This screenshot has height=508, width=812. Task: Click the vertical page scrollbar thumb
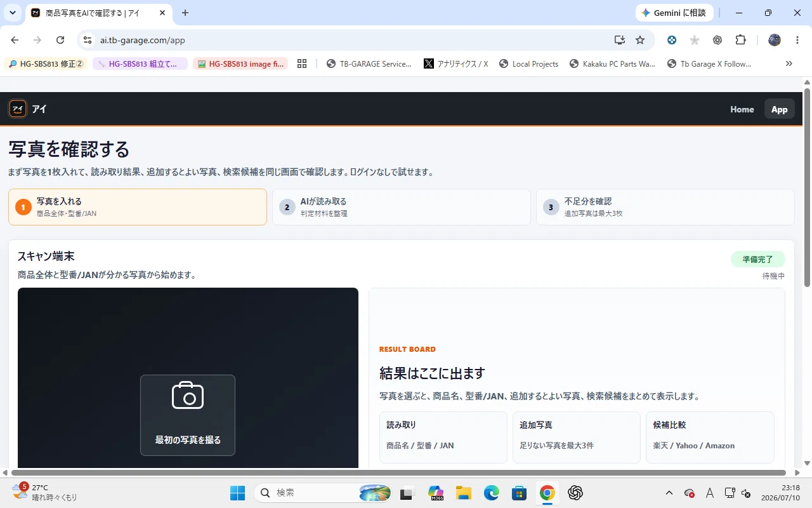[x=807, y=187]
